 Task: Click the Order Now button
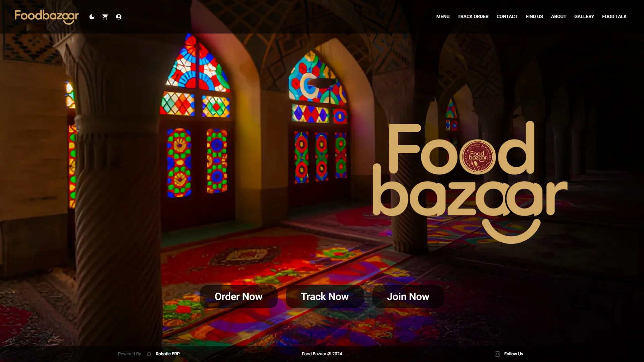[238, 297]
